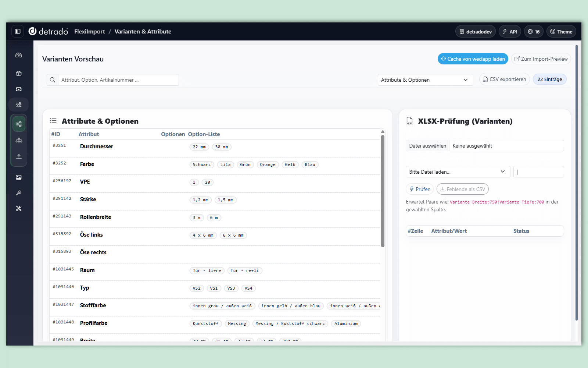
Task: Open the image gallery icon in sidebar
Action: click(x=19, y=177)
